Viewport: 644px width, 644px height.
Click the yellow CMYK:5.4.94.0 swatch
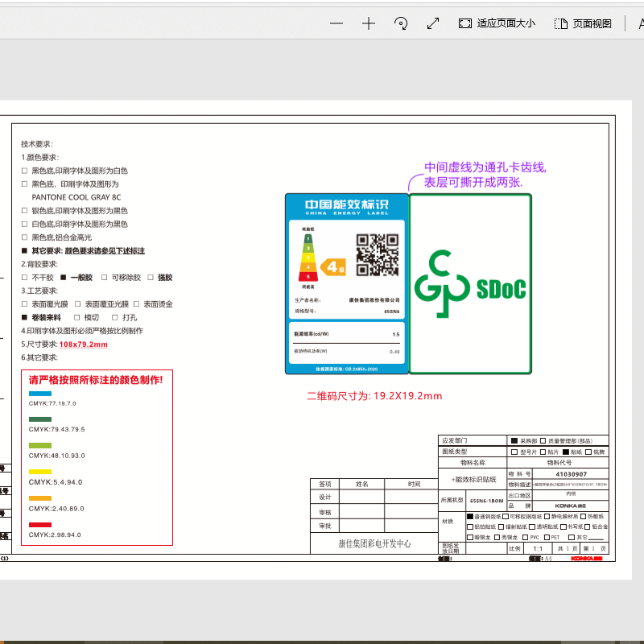pos(40,472)
